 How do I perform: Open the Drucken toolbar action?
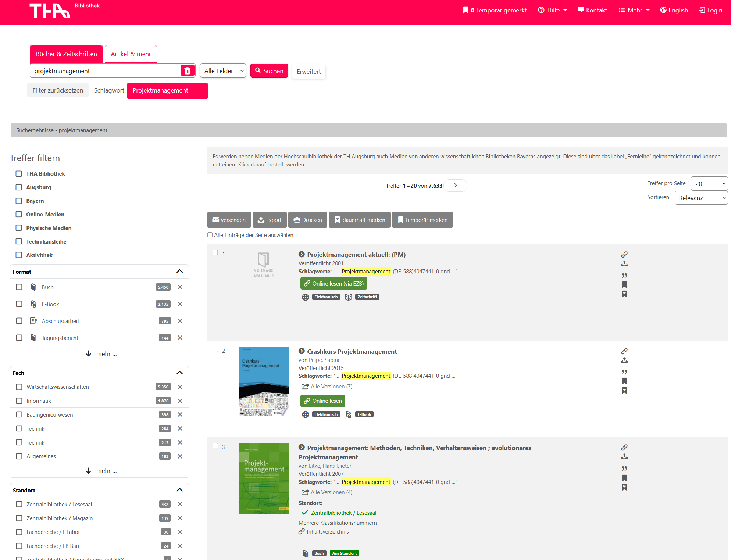307,220
